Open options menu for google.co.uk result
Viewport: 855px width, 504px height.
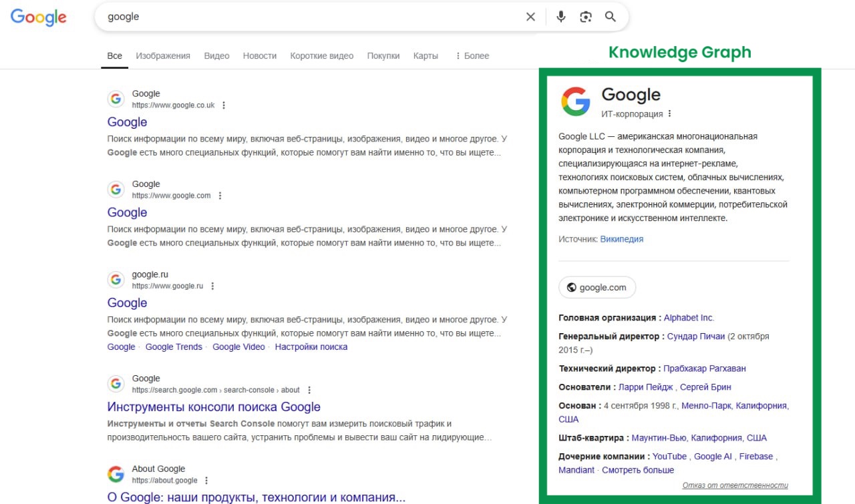coord(224,105)
